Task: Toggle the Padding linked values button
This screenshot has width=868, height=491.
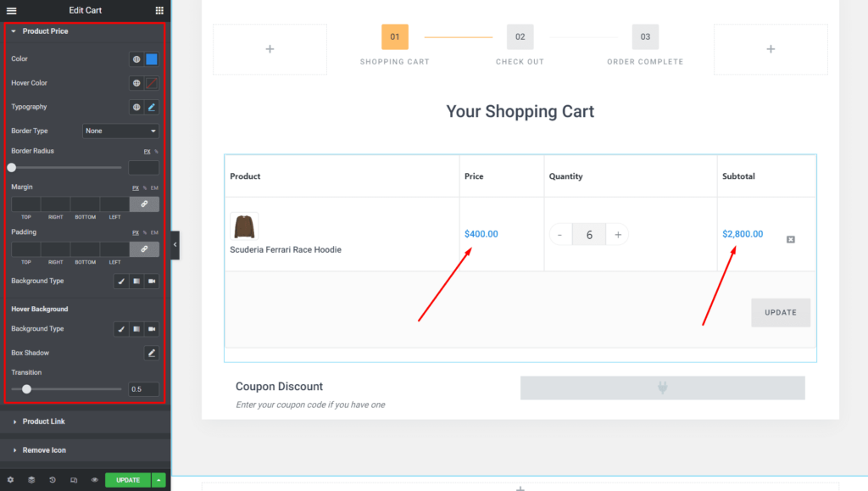Action: pos(144,249)
